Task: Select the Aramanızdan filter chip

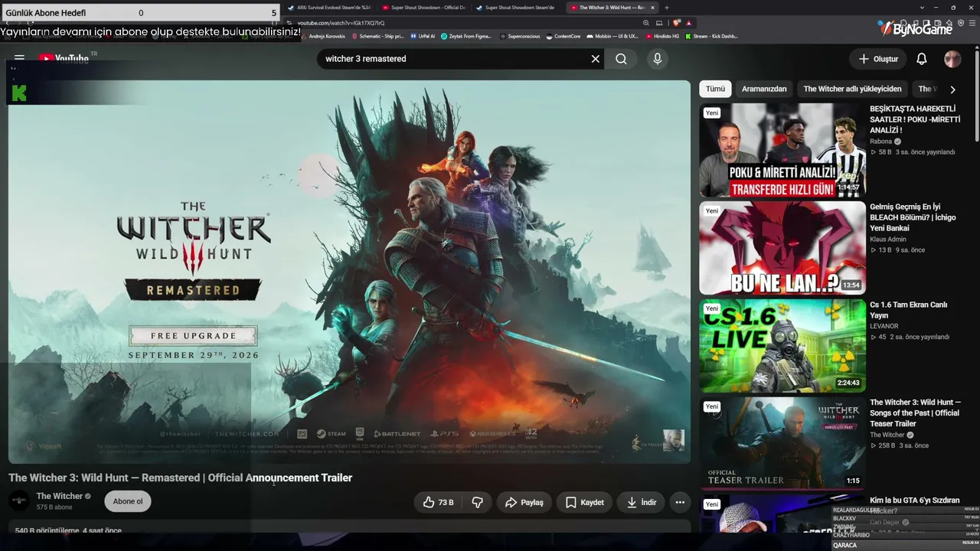Action: pyautogui.click(x=764, y=89)
